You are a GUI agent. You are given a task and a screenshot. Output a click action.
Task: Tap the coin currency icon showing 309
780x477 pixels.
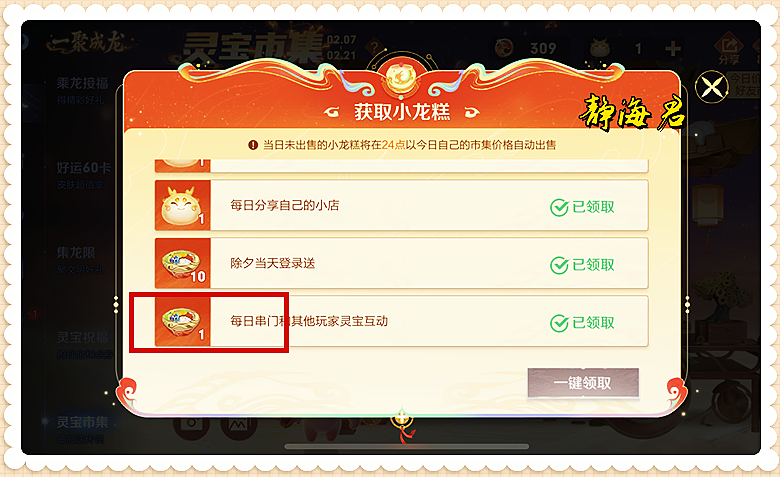[504, 48]
